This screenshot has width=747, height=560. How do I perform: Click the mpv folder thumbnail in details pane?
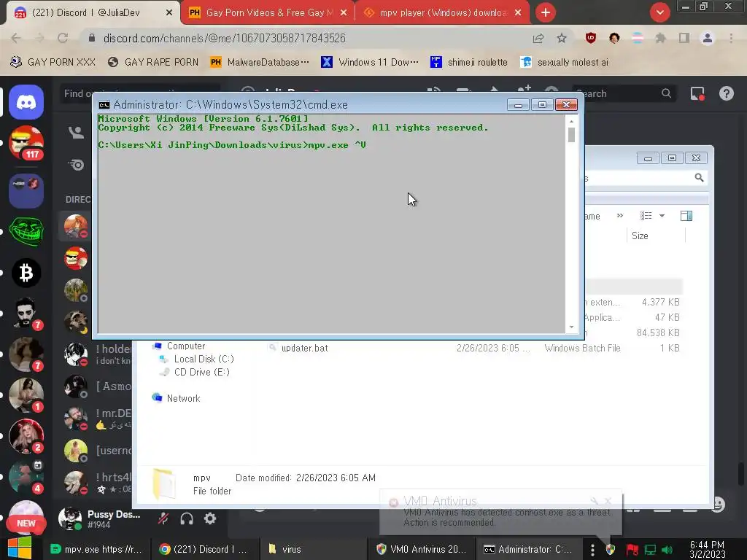pos(163,484)
